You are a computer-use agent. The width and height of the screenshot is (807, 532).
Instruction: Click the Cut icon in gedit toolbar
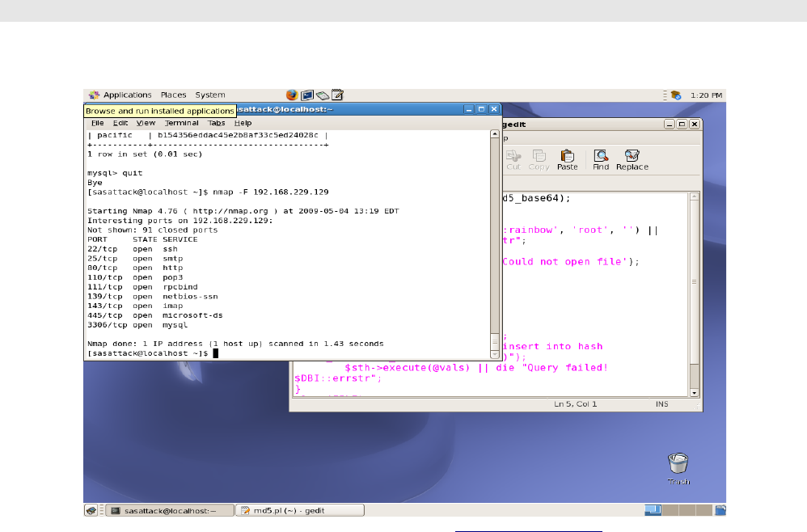click(513, 160)
